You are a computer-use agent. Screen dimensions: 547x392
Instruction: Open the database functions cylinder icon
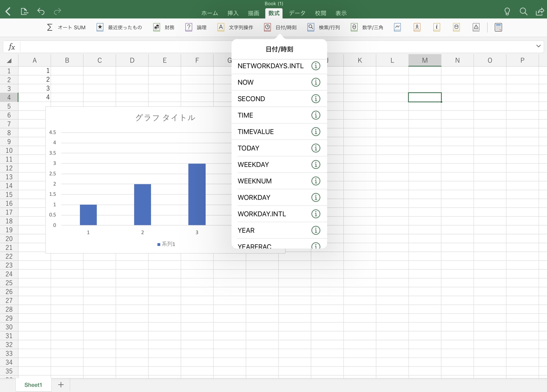[x=456, y=27]
